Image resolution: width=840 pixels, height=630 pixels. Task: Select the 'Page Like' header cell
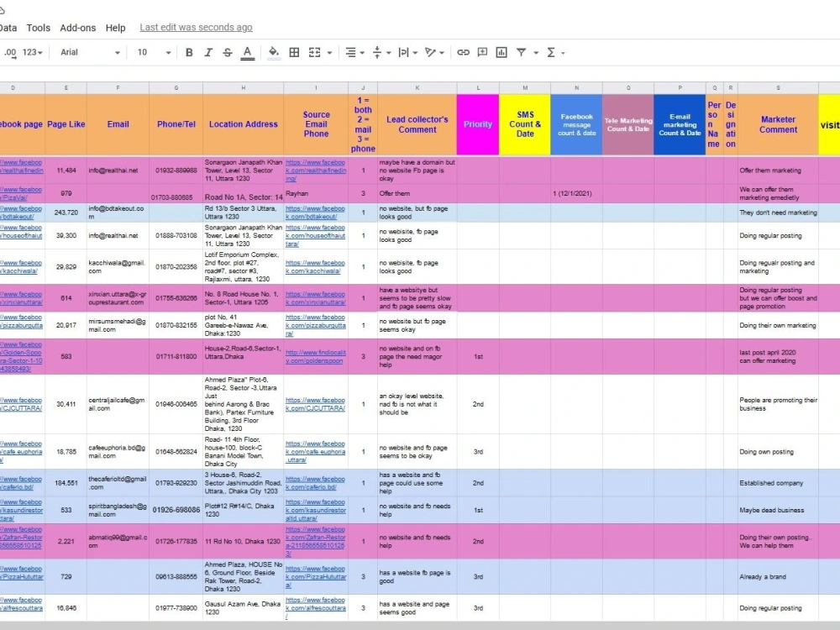point(66,124)
